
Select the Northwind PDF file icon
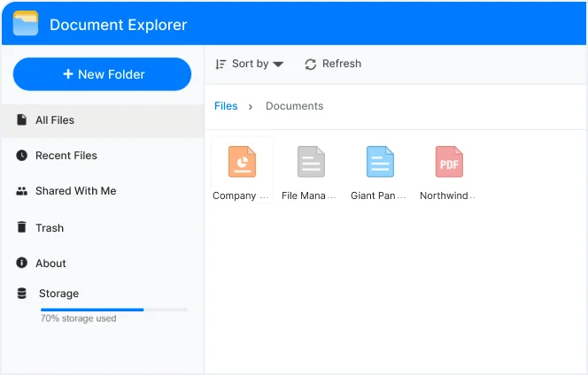[x=449, y=162]
